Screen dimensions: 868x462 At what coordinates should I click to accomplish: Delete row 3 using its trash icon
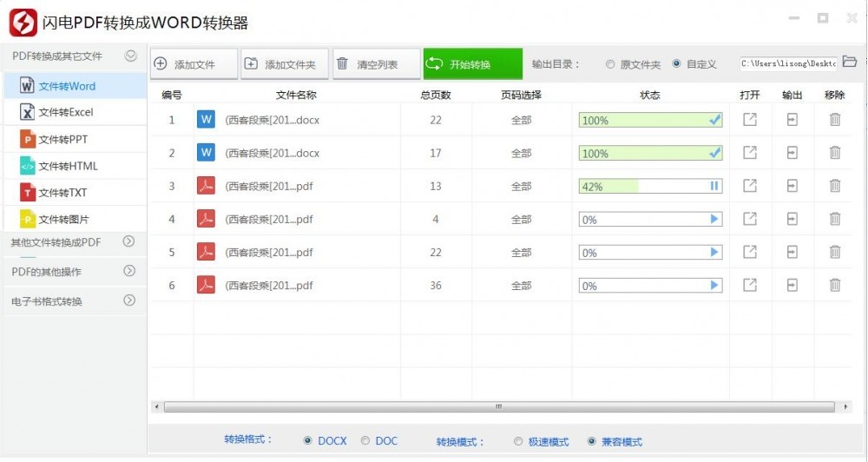pyautogui.click(x=835, y=186)
